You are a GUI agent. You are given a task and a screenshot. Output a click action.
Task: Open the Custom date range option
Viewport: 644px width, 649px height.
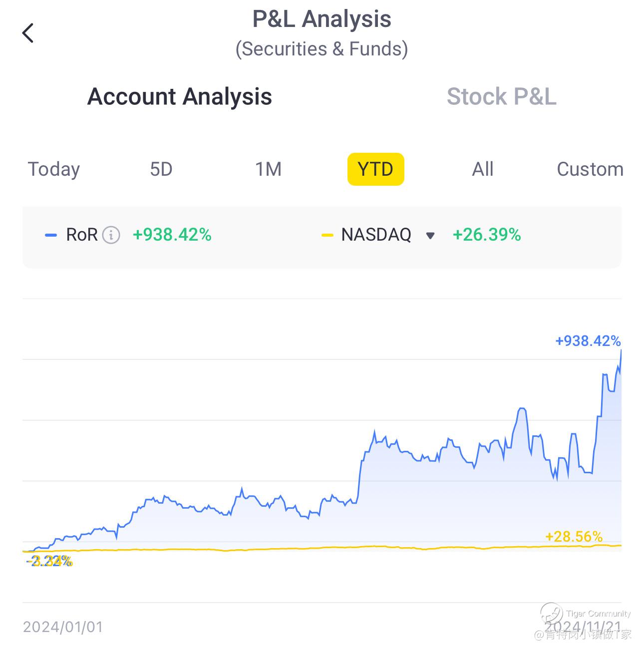click(x=590, y=169)
